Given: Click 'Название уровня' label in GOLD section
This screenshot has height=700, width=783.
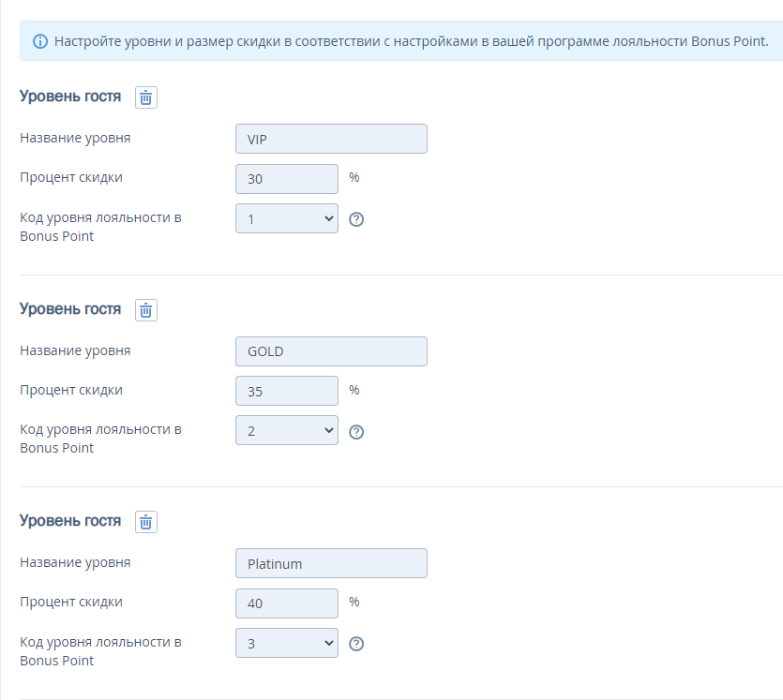Looking at the screenshot, I should pyautogui.click(x=75, y=350).
